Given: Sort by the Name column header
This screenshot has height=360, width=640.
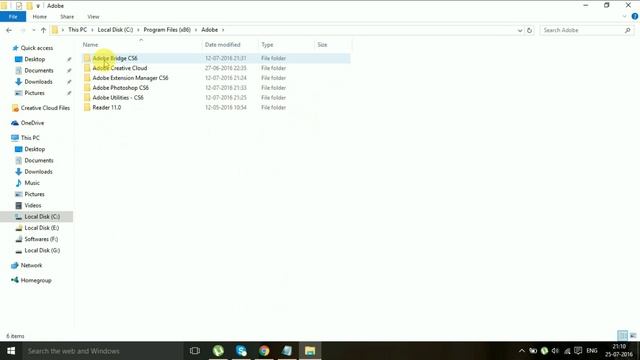Looking at the screenshot, I should pos(91,45).
